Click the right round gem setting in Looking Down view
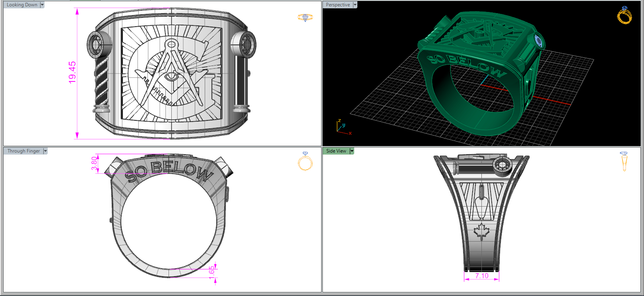The width and height of the screenshot is (644, 296). [243, 44]
